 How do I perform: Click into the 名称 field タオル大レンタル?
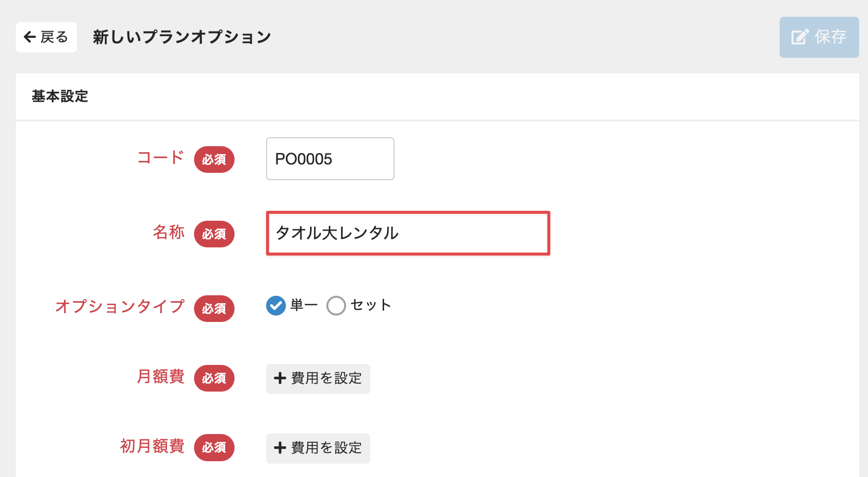click(408, 233)
